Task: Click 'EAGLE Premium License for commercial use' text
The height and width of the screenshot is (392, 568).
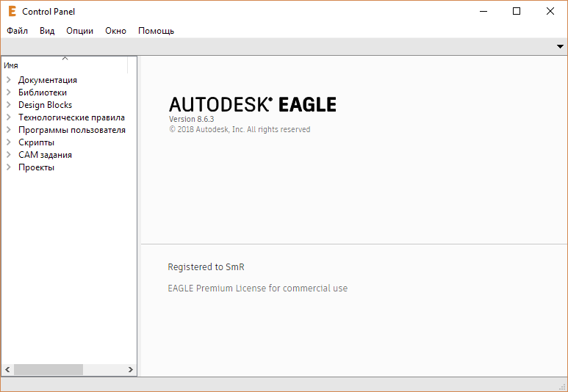Action: (258, 288)
